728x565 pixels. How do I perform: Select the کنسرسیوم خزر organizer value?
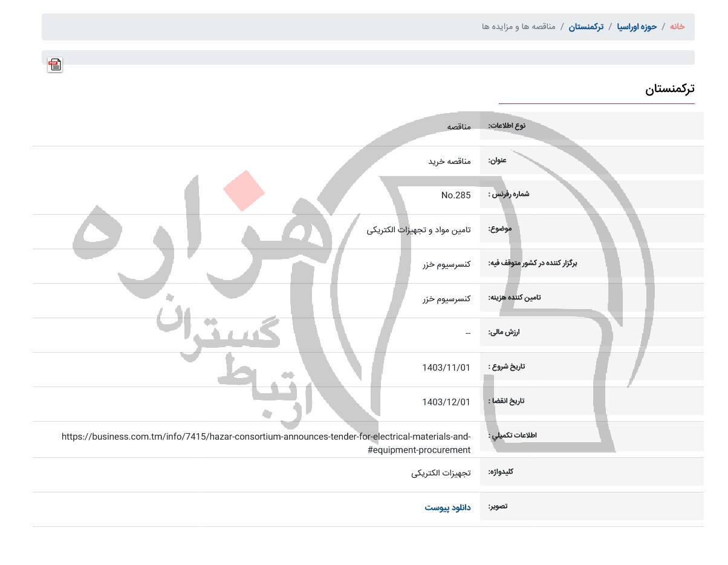click(447, 263)
